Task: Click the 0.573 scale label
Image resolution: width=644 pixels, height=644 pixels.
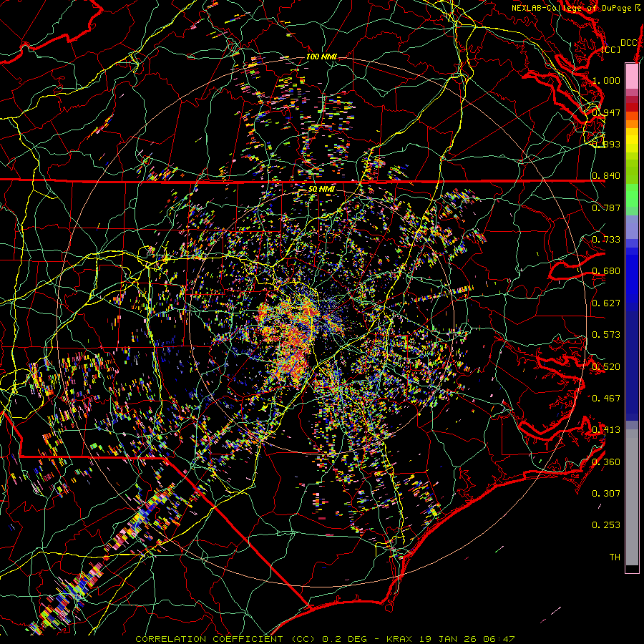Action: coord(606,334)
